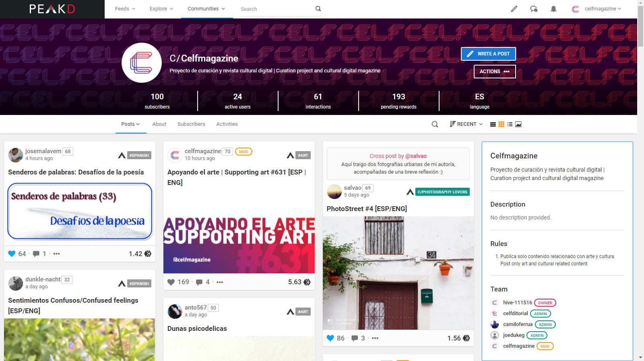The width and height of the screenshot is (644, 361).
Task: Click the PeakD logo
Action: (52, 9)
